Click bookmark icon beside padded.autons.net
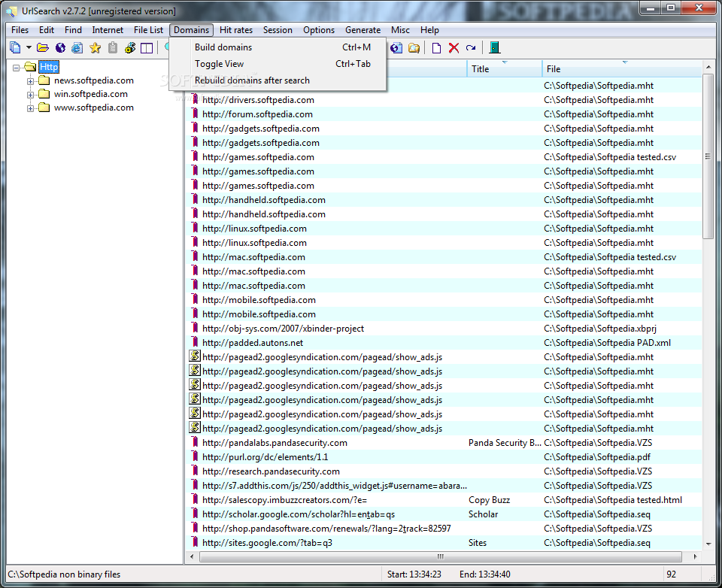 (195, 342)
